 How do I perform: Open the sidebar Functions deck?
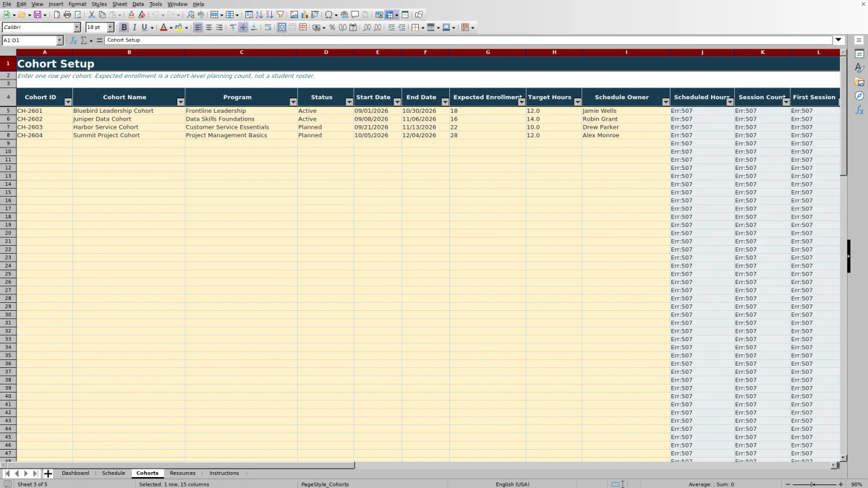tap(859, 110)
